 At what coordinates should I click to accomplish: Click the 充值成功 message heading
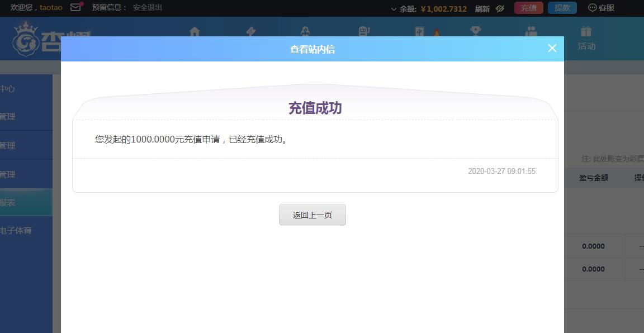coord(315,108)
